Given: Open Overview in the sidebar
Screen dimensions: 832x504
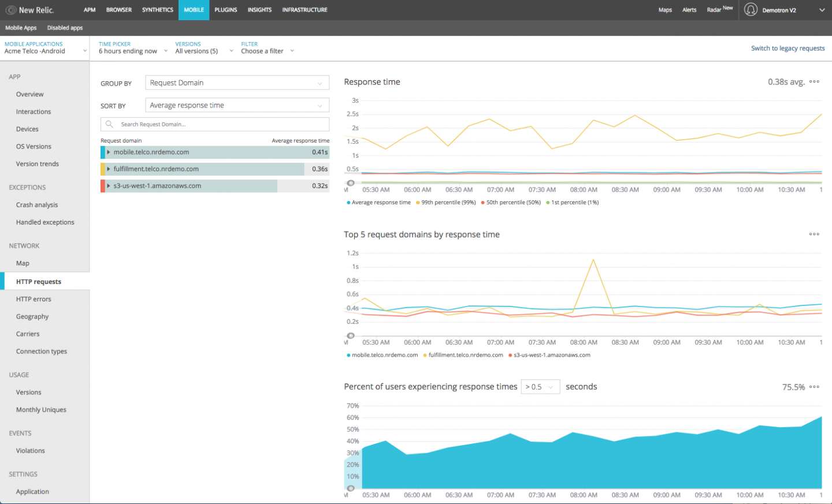Looking at the screenshot, I should point(30,94).
